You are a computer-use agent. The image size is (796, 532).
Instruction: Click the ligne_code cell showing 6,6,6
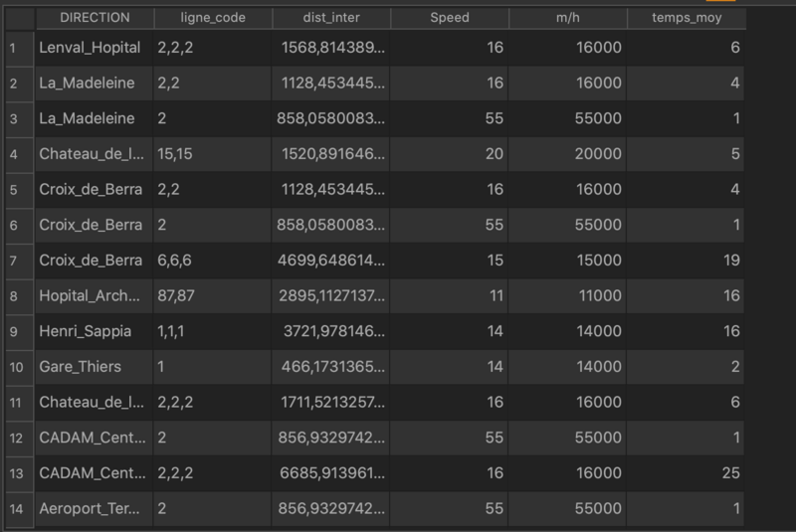(213, 261)
